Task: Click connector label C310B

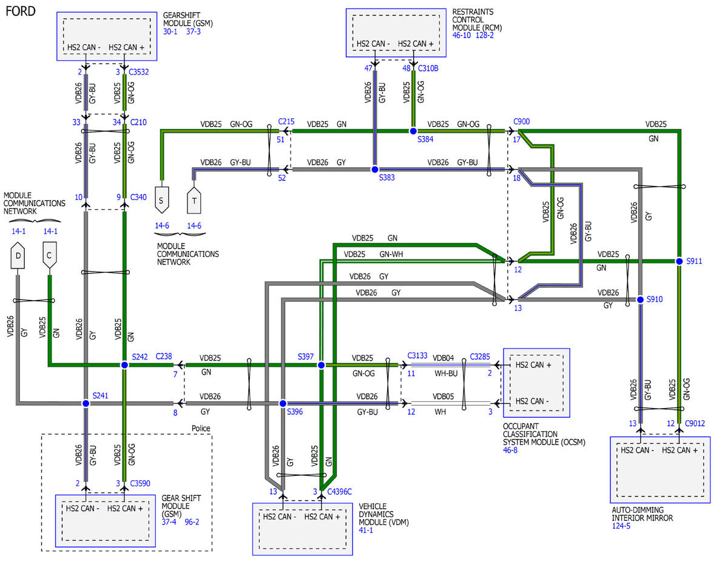Action: click(428, 68)
